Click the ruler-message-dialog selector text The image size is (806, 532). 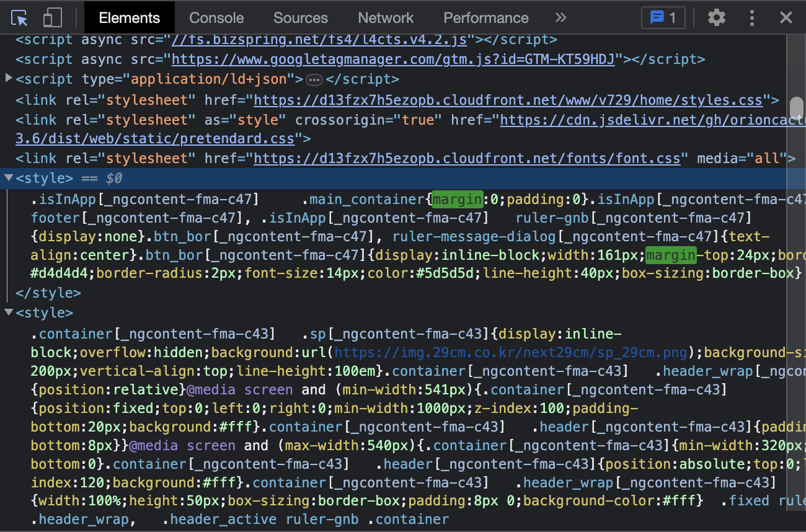click(474, 237)
